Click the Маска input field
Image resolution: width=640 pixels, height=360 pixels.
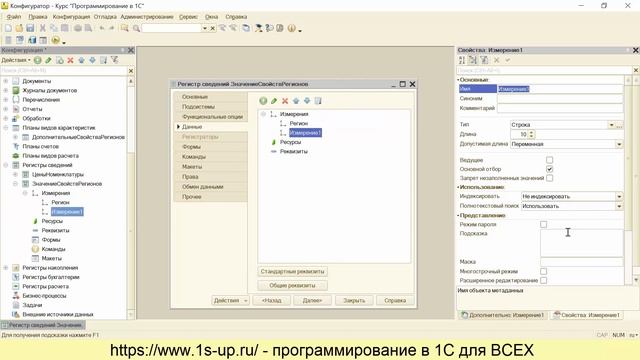pyautogui.click(x=582, y=262)
